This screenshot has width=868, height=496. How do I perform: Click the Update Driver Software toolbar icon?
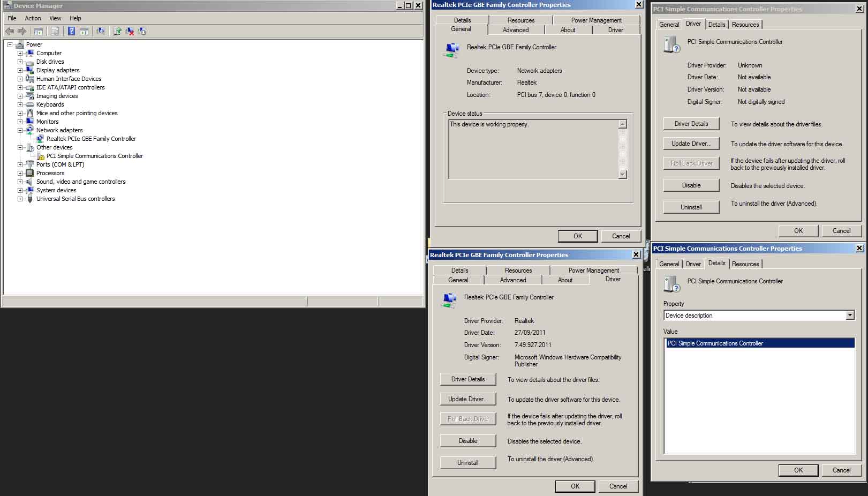click(117, 31)
